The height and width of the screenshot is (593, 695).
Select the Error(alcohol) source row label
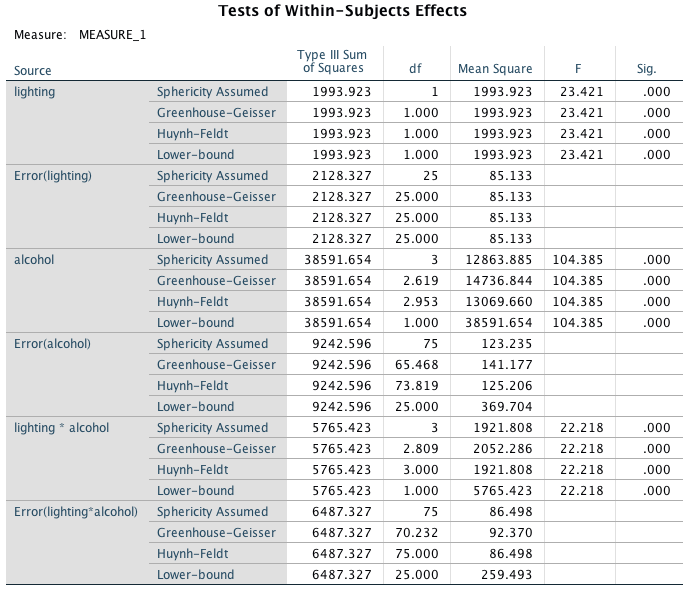(x=52, y=344)
